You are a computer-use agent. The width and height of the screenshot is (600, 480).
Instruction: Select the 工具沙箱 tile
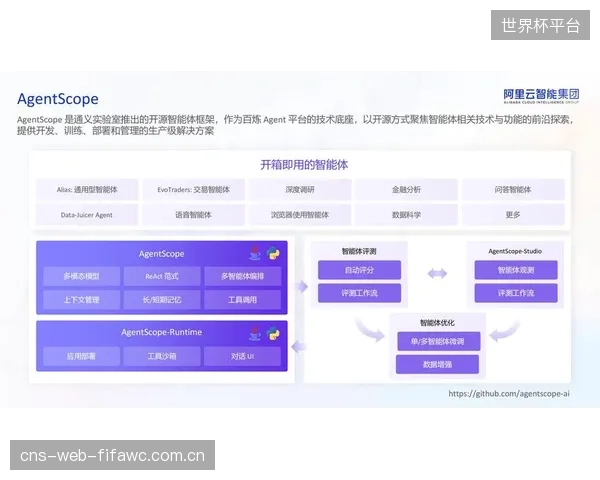coord(162,356)
